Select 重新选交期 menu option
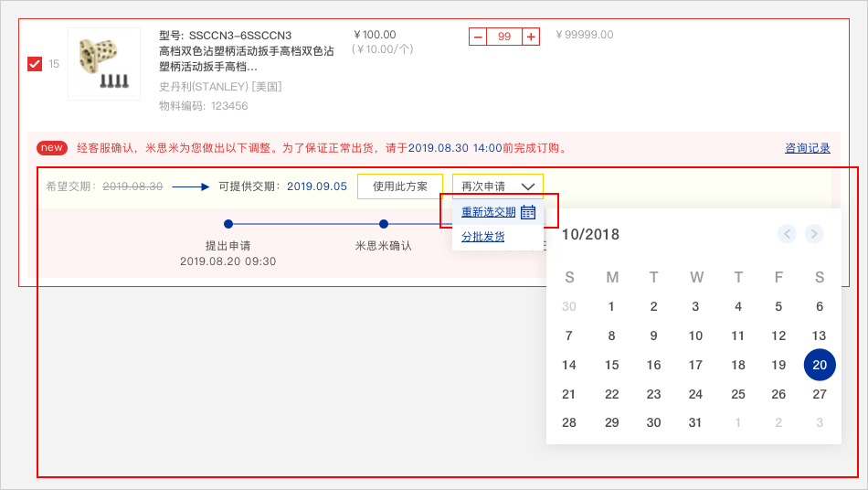 [488, 212]
